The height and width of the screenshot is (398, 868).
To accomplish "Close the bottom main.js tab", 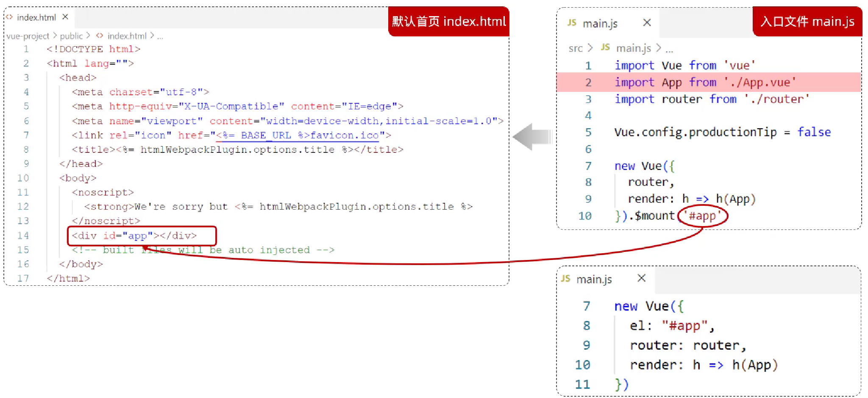I will pyautogui.click(x=642, y=278).
